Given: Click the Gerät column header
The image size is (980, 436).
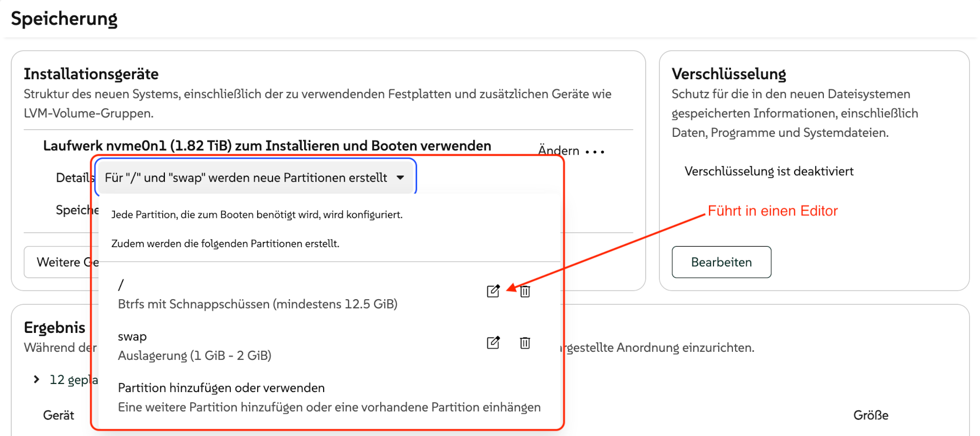Looking at the screenshot, I should [59, 415].
